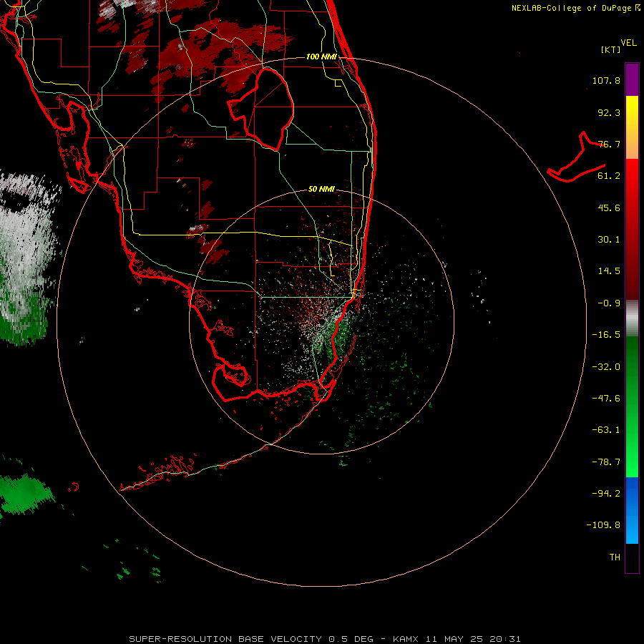Click the 76.7 velocity scale value
Image resolution: width=644 pixels, height=644 pixels.
(609, 144)
